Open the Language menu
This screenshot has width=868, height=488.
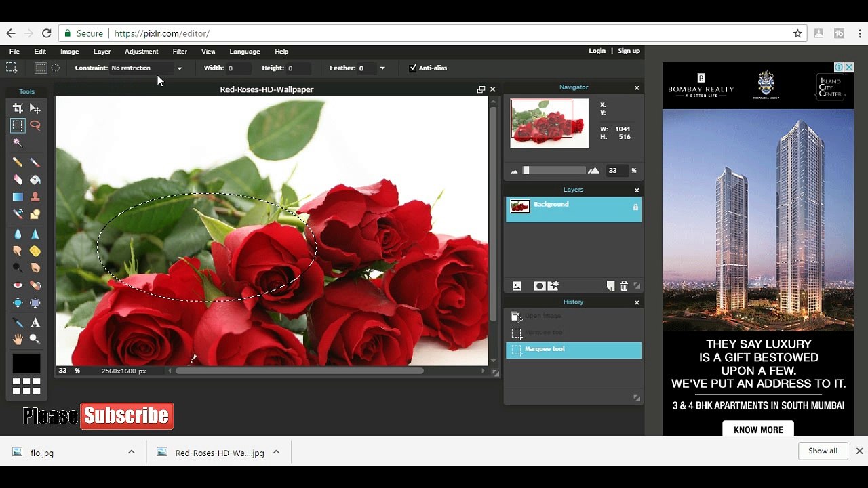tap(245, 52)
